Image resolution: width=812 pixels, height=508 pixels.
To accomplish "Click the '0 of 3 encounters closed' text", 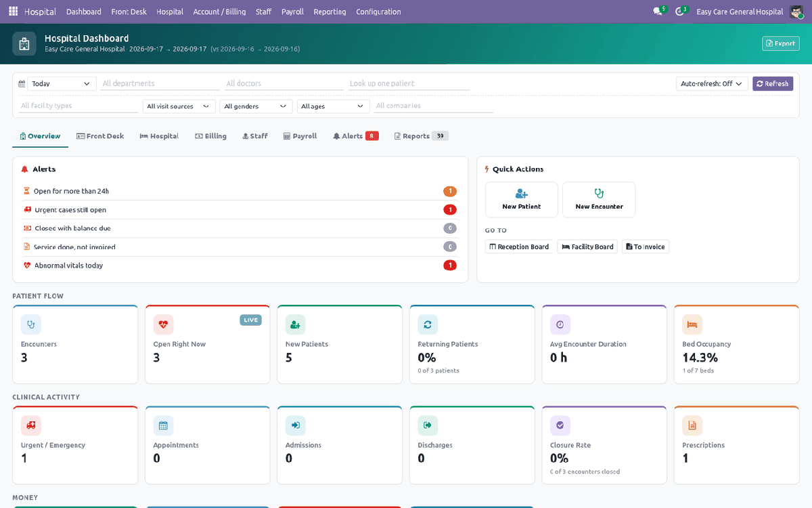I will [585, 471].
